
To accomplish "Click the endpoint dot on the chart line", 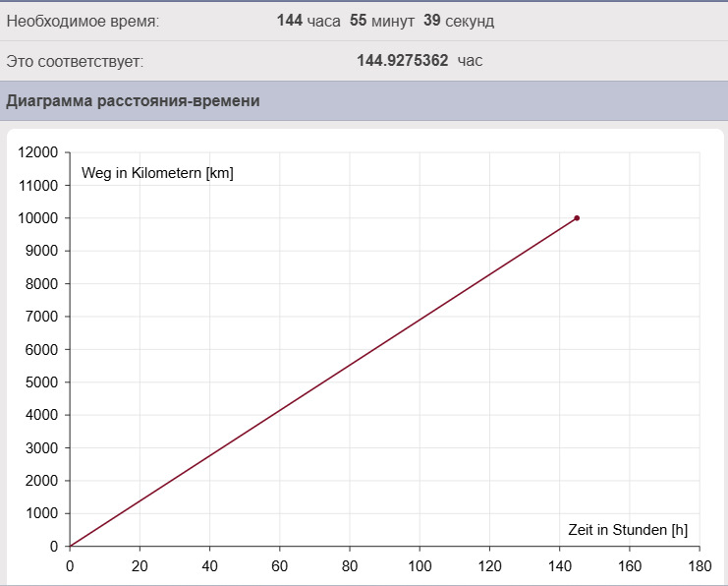I will [x=577, y=218].
